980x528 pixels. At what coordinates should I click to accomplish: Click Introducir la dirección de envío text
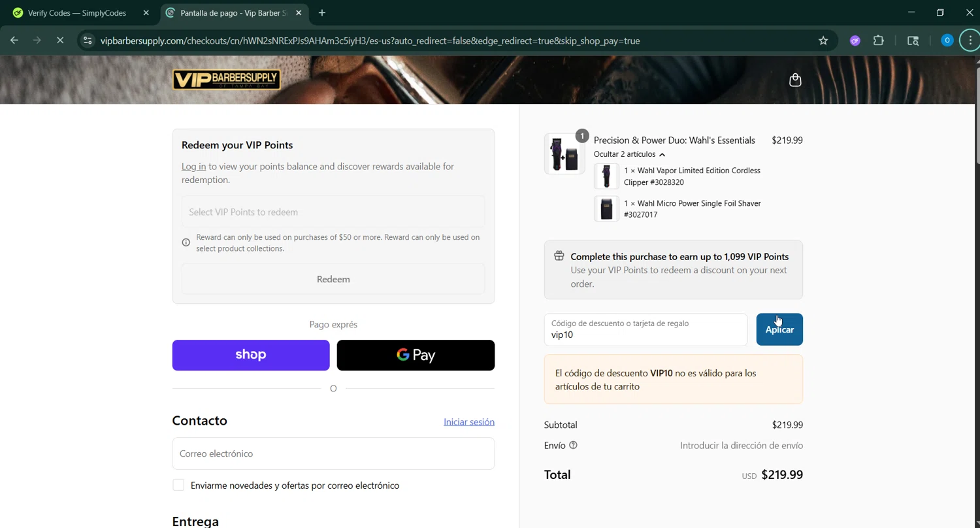pyautogui.click(x=742, y=445)
